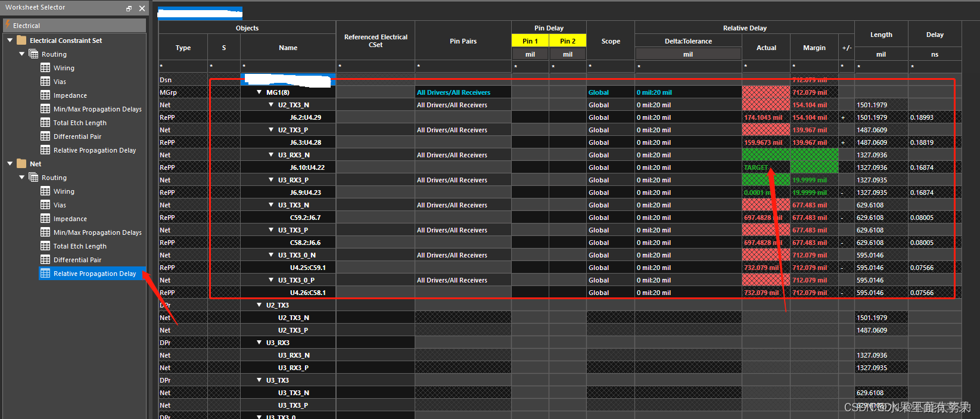Screen dimensions: 980x419
Task: Click the Name column filter field
Action: click(288, 67)
